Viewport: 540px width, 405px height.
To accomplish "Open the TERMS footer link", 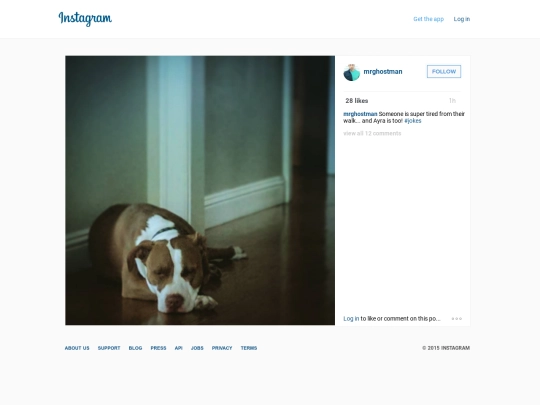I will 249,348.
